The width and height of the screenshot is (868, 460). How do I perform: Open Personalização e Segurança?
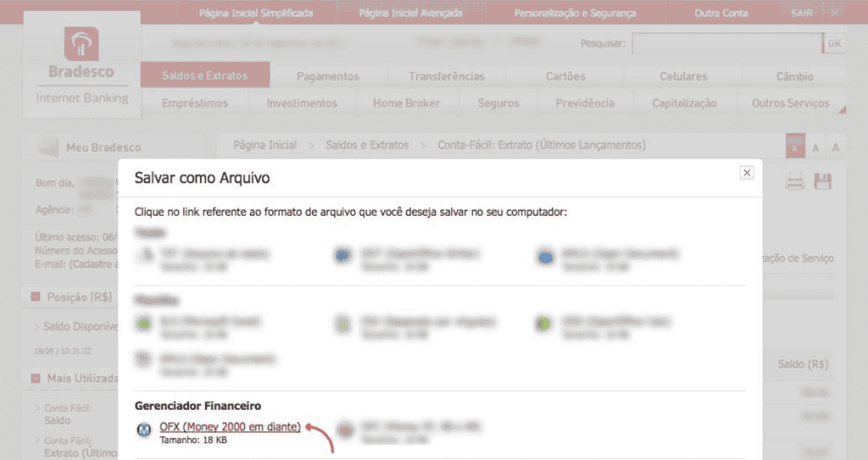click(575, 13)
